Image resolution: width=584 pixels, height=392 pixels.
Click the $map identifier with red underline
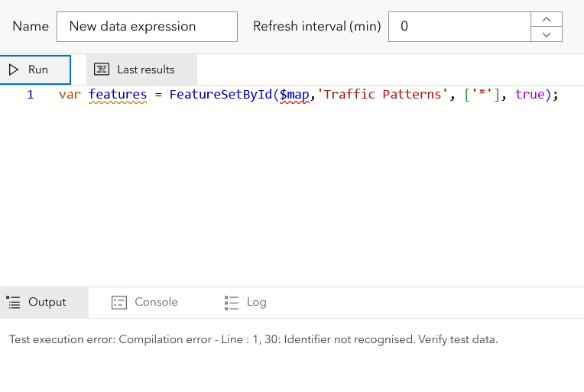294,95
